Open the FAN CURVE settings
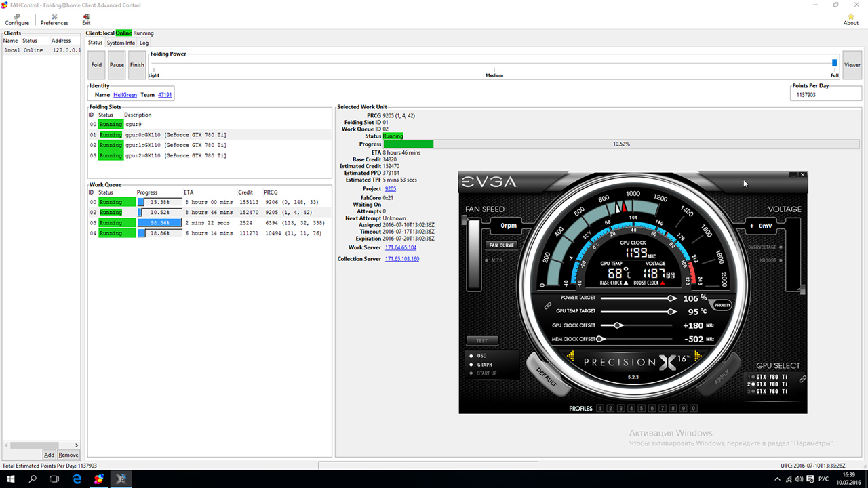Viewport: 868px width, 488px height. [x=501, y=245]
